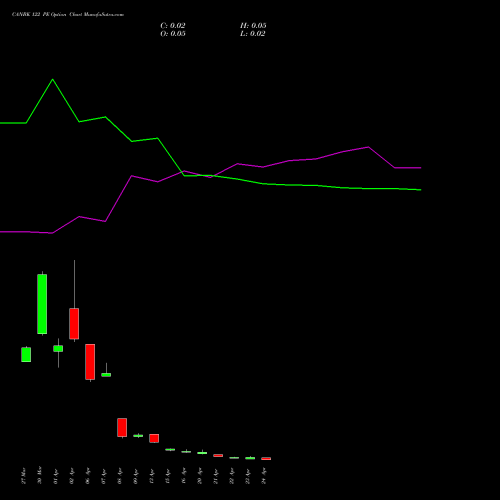Viewport: 500px width, 500px height.
Task: Select the red candle above 02 Apr
Action: point(74,323)
